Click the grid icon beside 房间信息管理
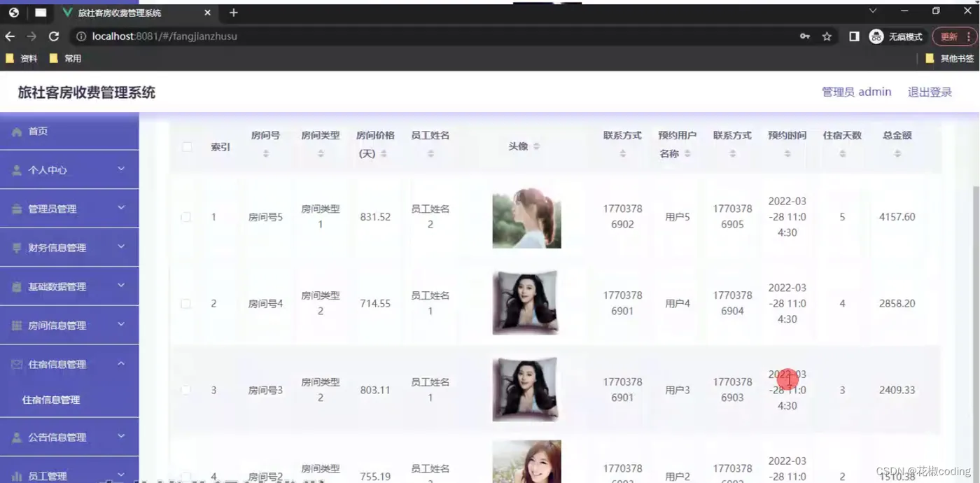 [x=17, y=325]
